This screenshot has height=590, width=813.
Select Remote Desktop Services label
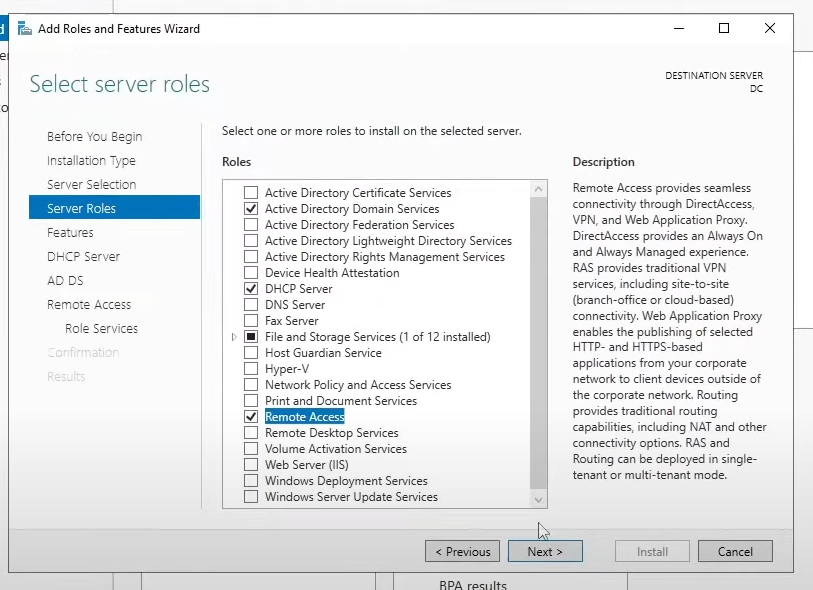coord(332,433)
